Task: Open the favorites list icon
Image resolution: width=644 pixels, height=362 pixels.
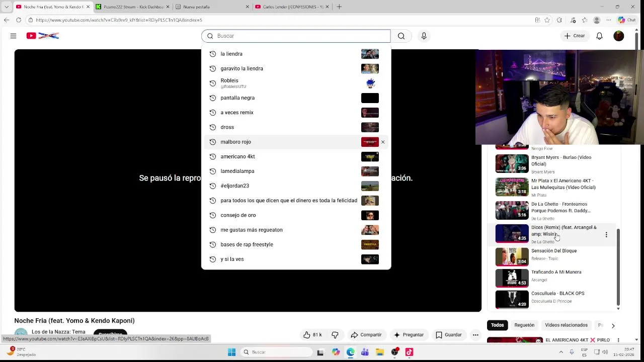Action: point(585,20)
